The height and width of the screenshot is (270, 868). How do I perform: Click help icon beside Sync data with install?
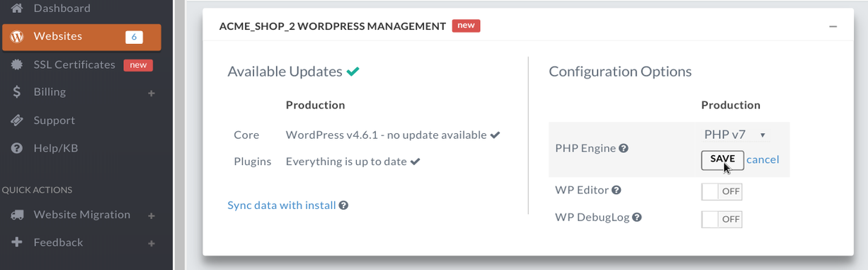[x=343, y=206]
